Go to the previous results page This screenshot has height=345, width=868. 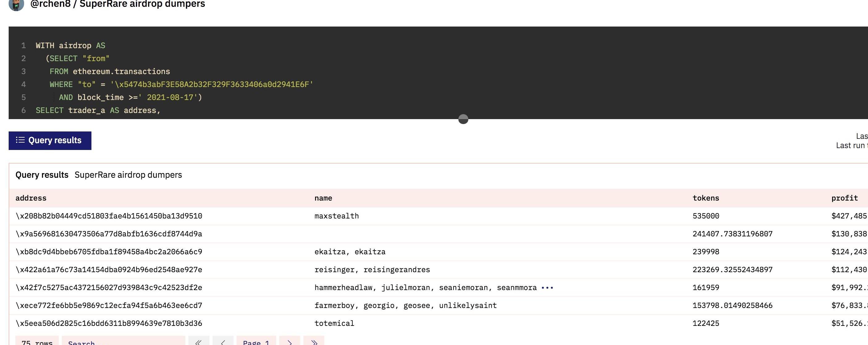222,341
